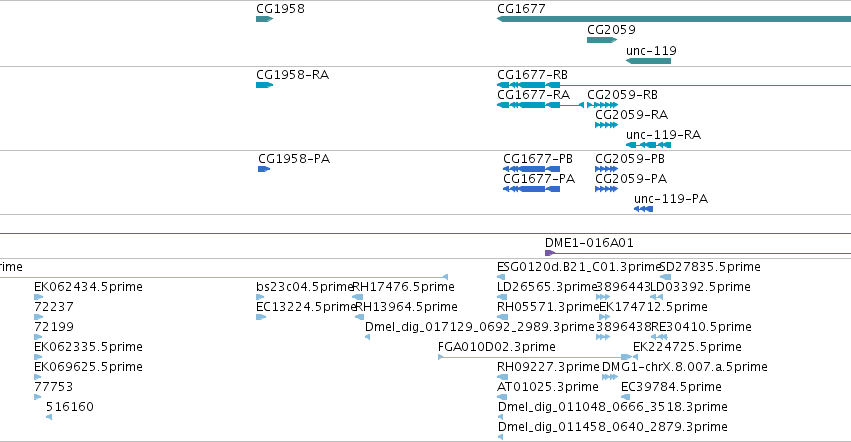The width and height of the screenshot is (851, 442).
Task: Click the EC13224.5prime EST label
Action: tap(306, 307)
